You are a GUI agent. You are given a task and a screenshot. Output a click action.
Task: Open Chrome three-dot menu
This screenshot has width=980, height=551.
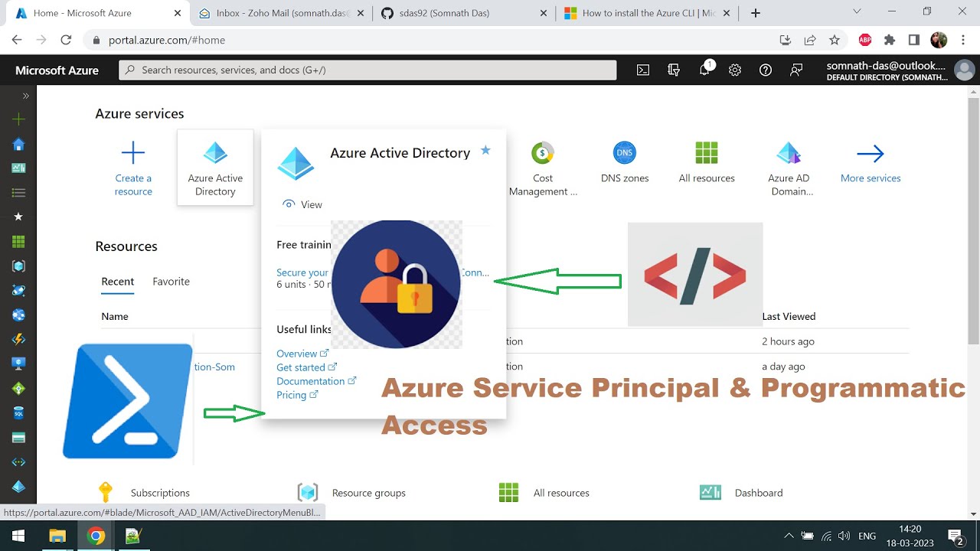tap(963, 40)
